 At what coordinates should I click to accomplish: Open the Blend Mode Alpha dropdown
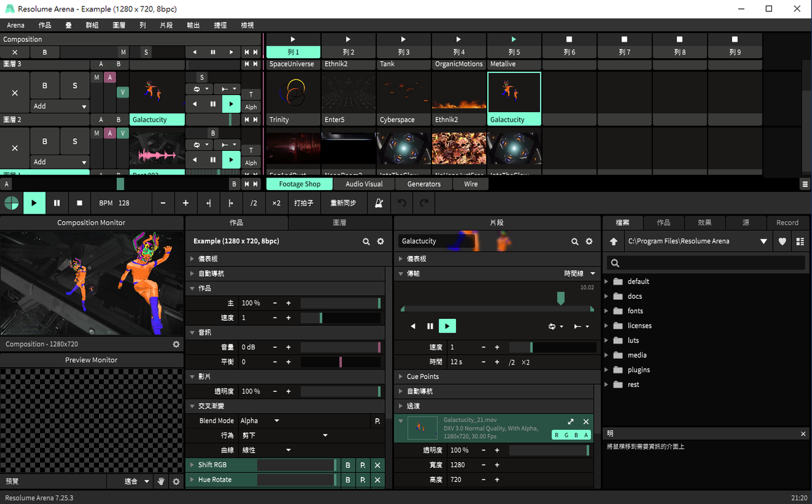point(259,421)
